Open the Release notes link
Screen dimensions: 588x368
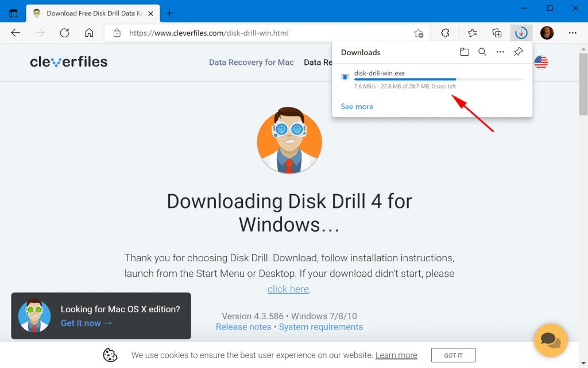point(243,327)
